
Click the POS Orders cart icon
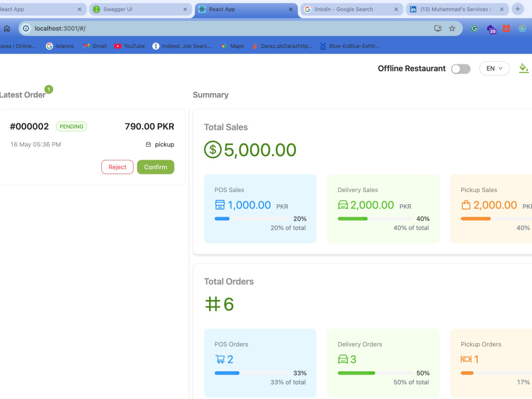point(220,359)
